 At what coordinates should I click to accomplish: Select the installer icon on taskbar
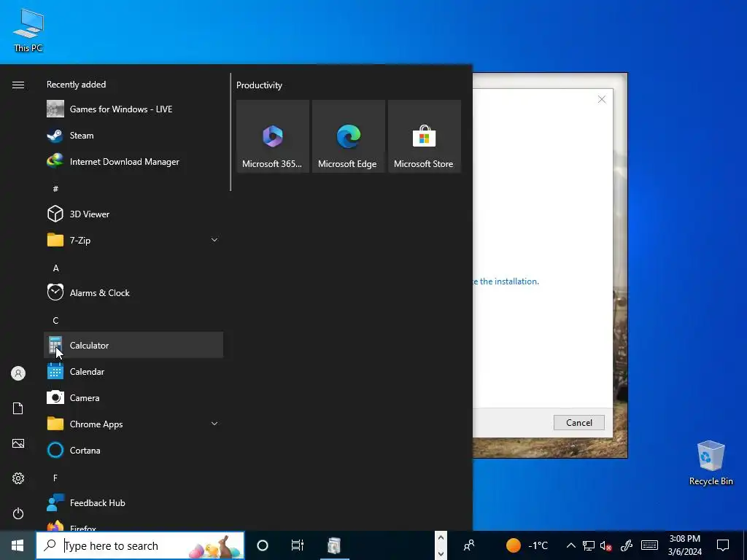point(334,545)
